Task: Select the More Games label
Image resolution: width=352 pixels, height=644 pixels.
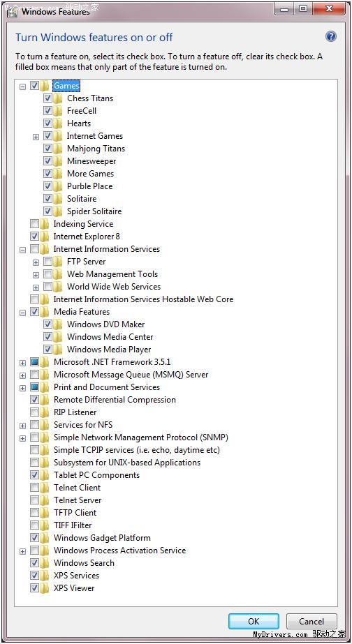Action: coord(91,173)
